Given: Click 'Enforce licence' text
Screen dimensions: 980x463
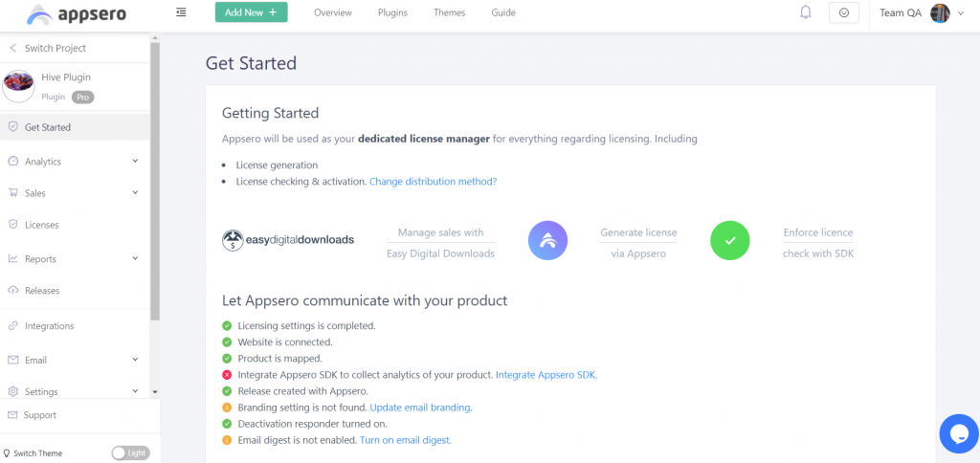Looking at the screenshot, I should (x=818, y=232).
